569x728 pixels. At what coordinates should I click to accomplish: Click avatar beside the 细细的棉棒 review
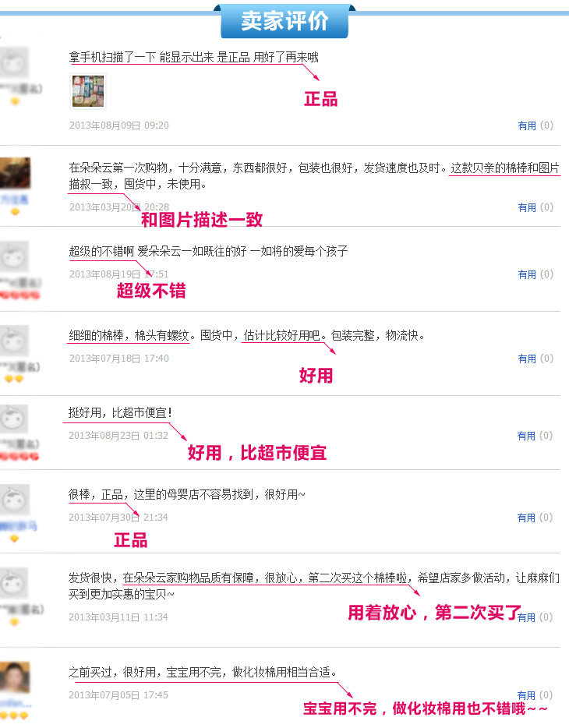pyautogui.click(x=14, y=341)
